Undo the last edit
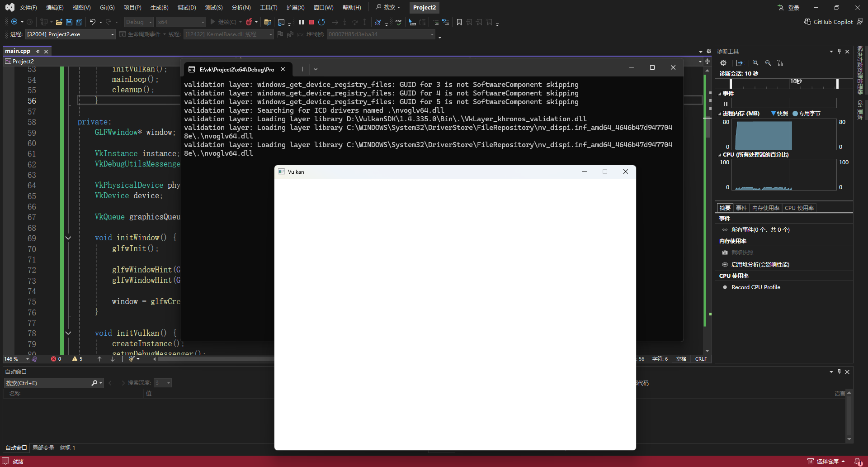Image resolution: width=868 pixels, height=467 pixels. coord(93,22)
